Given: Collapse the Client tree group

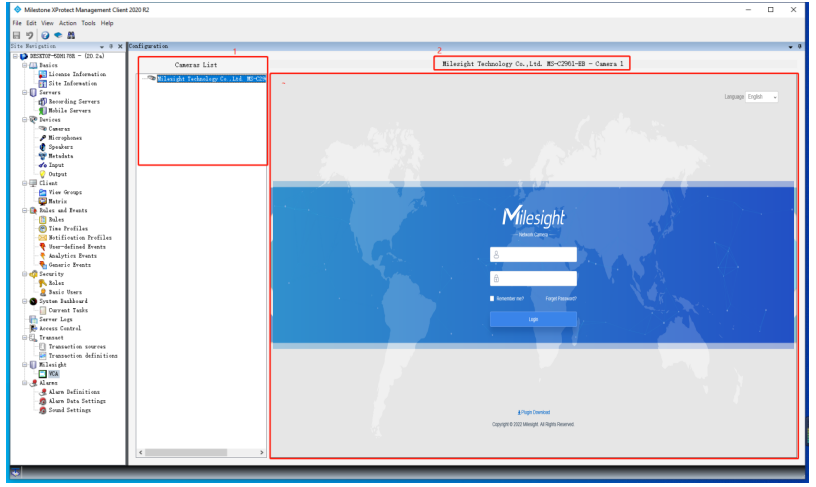Looking at the screenshot, I should coord(24,183).
